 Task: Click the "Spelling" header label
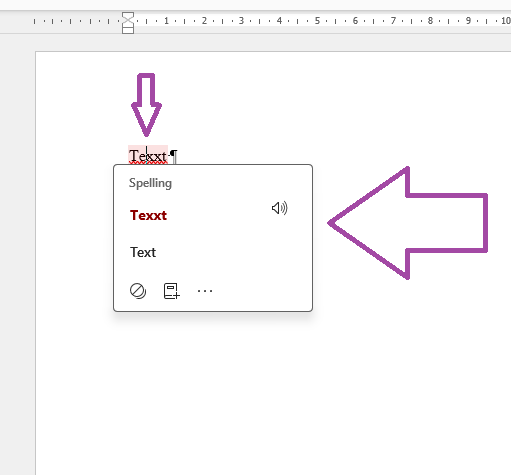pyautogui.click(x=150, y=183)
